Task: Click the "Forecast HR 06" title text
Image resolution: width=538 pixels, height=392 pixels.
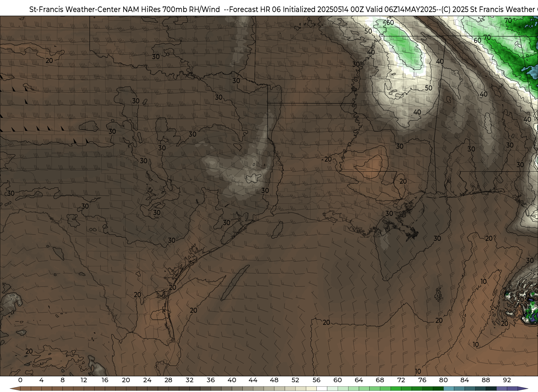Action: pos(255,10)
